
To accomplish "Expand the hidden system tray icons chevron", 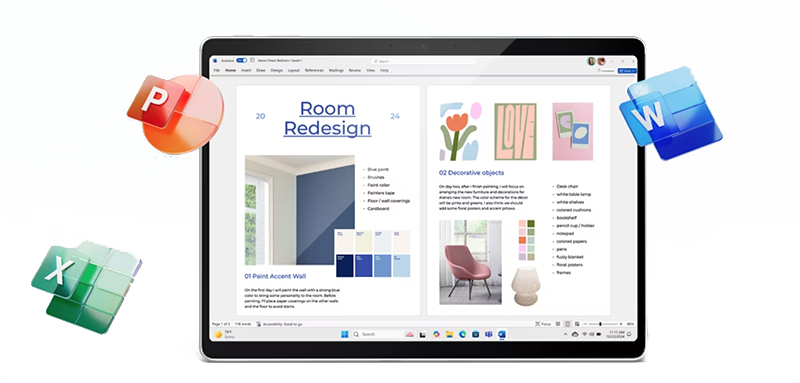I will 565,334.
